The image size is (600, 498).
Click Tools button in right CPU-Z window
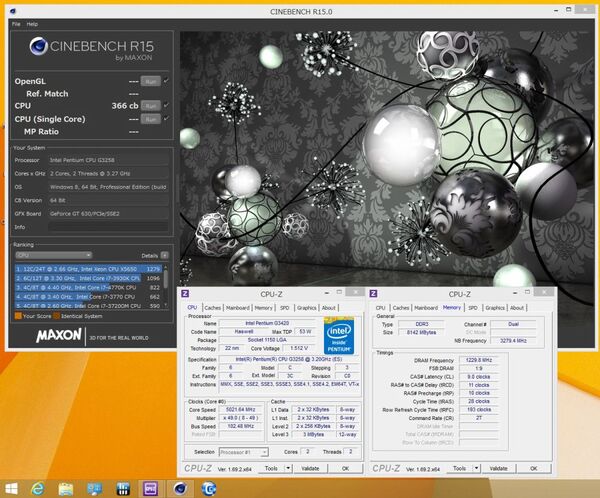point(459,468)
